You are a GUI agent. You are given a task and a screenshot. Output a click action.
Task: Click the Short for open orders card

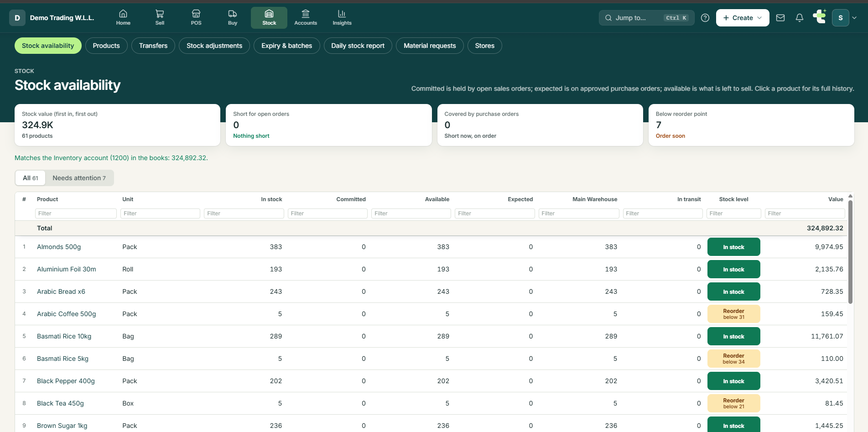pos(329,125)
